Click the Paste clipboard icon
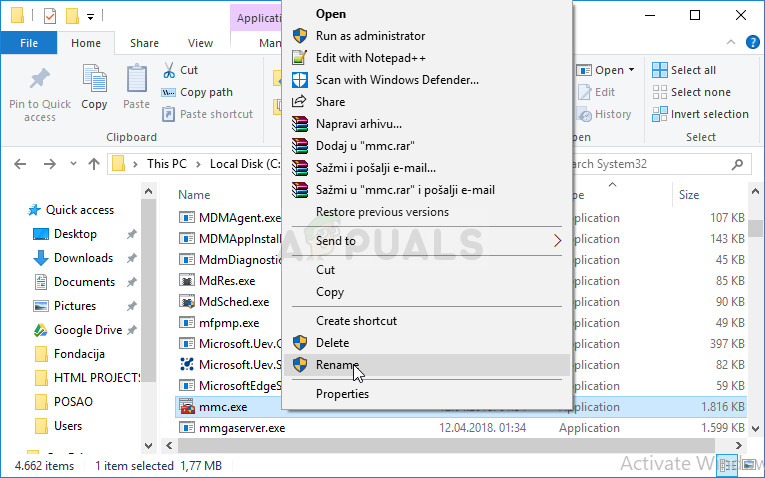Screen dimensions: 765x478 (137, 79)
